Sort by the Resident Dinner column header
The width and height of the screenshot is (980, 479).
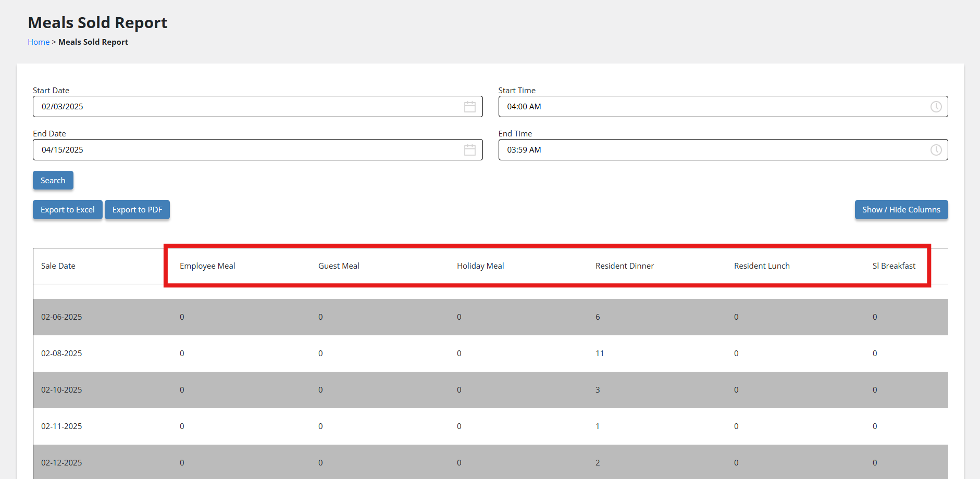tap(625, 266)
